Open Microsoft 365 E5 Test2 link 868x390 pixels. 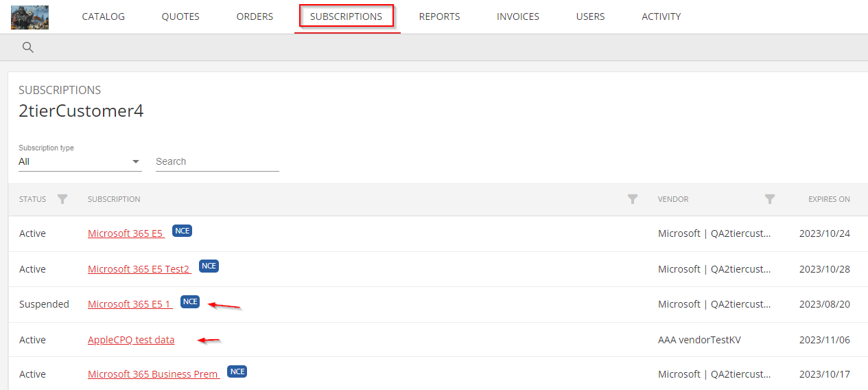139,269
